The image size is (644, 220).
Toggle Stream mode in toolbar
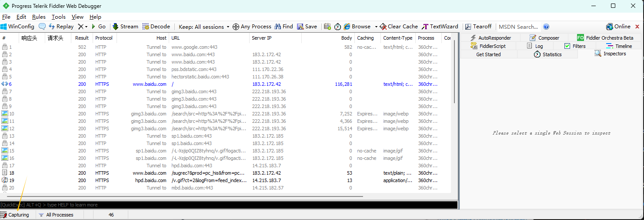pos(125,27)
